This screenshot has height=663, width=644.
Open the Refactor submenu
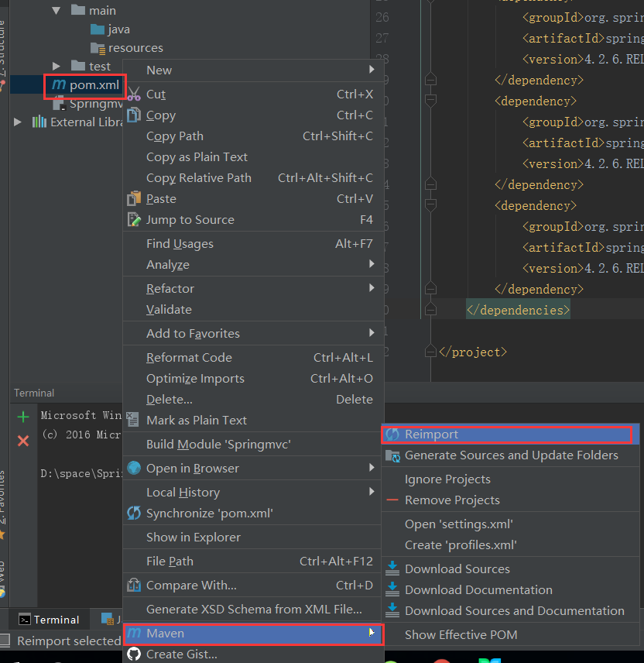[170, 289]
